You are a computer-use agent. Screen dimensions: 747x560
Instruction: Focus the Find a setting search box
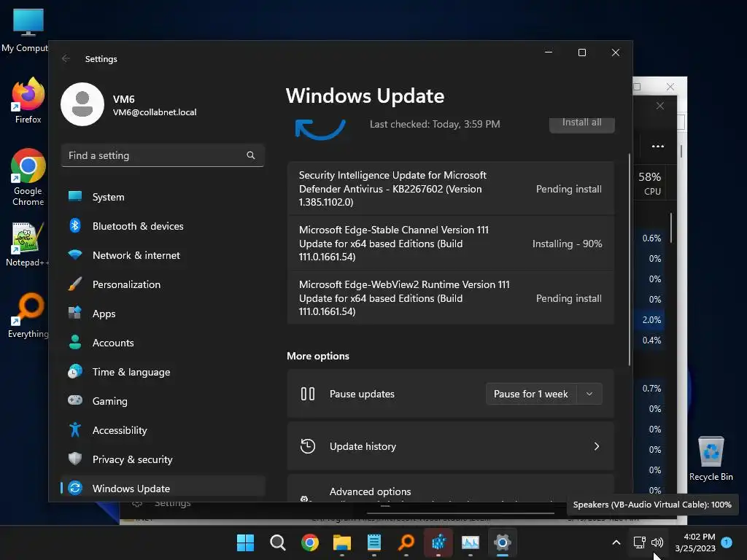(163, 155)
